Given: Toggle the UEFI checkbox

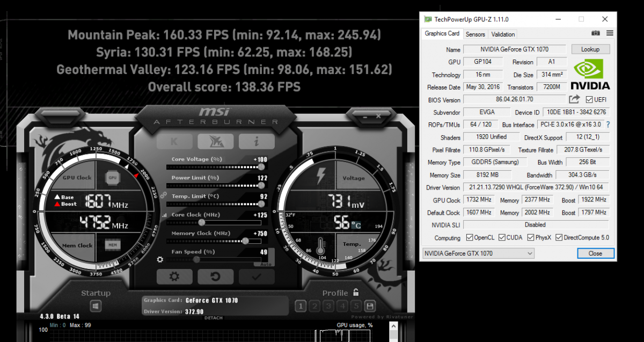Looking at the screenshot, I should click(589, 100).
